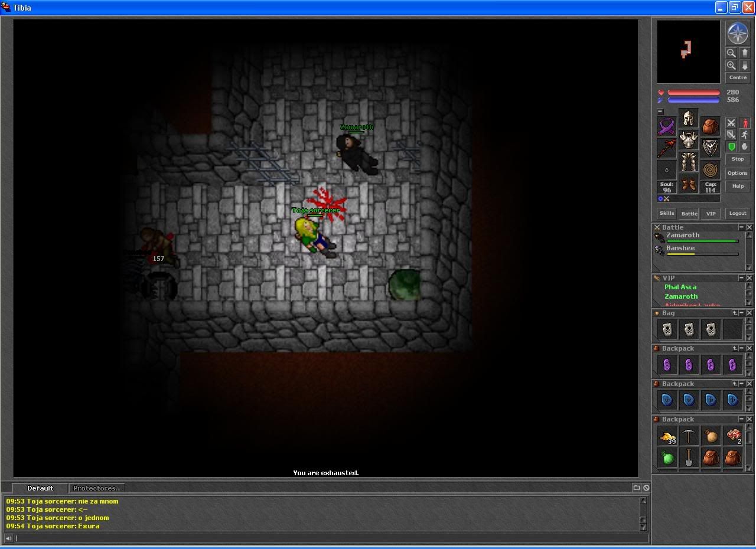Minimize the purple rune Backpack panel

point(741,348)
